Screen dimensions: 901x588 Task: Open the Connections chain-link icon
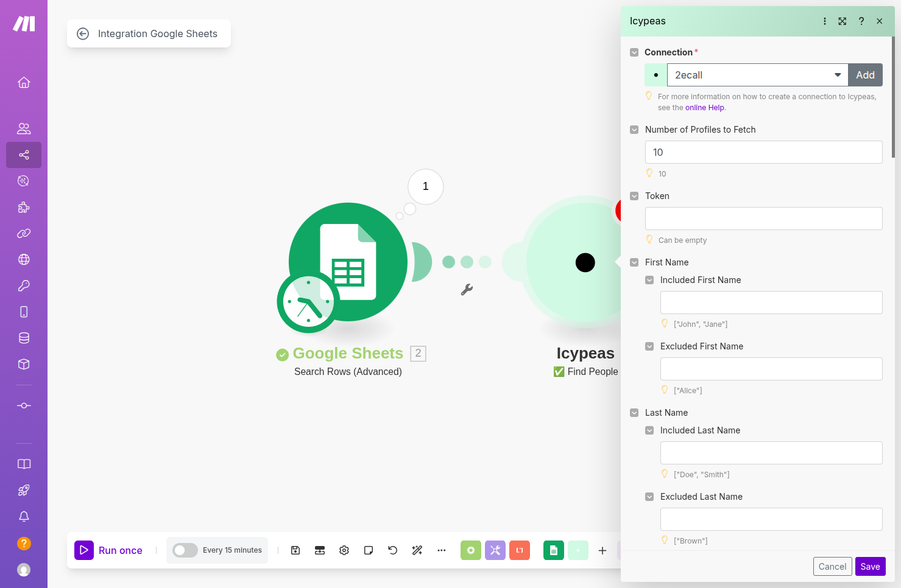(24, 233)
